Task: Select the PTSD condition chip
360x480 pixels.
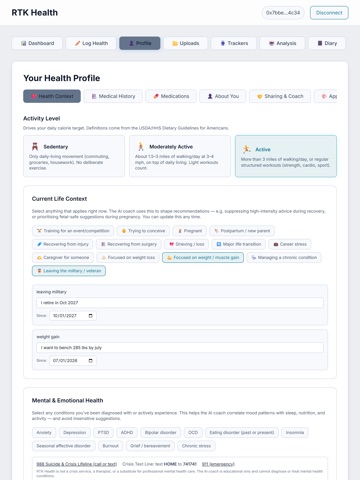Action: tap(103, 432)
